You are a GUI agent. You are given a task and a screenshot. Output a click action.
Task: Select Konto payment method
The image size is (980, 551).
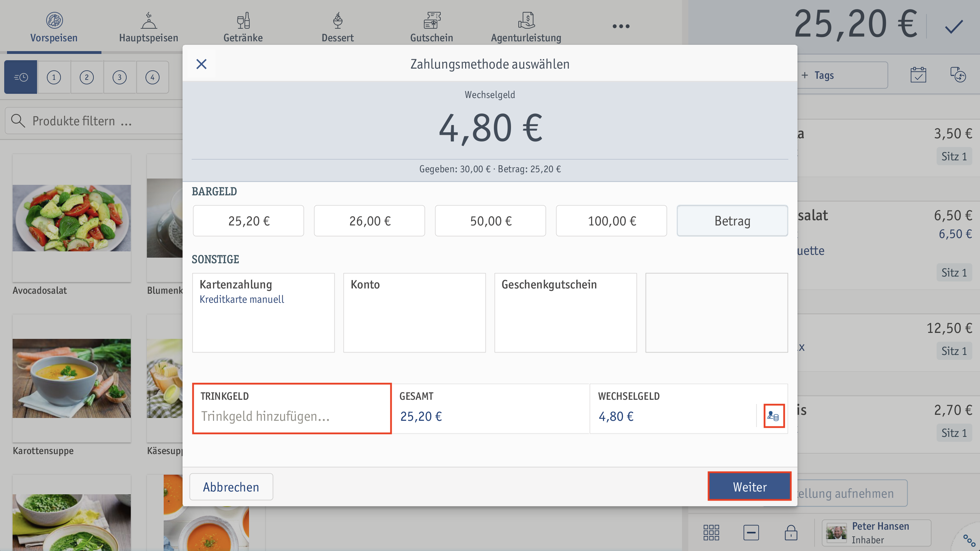(x=414, y=313)
